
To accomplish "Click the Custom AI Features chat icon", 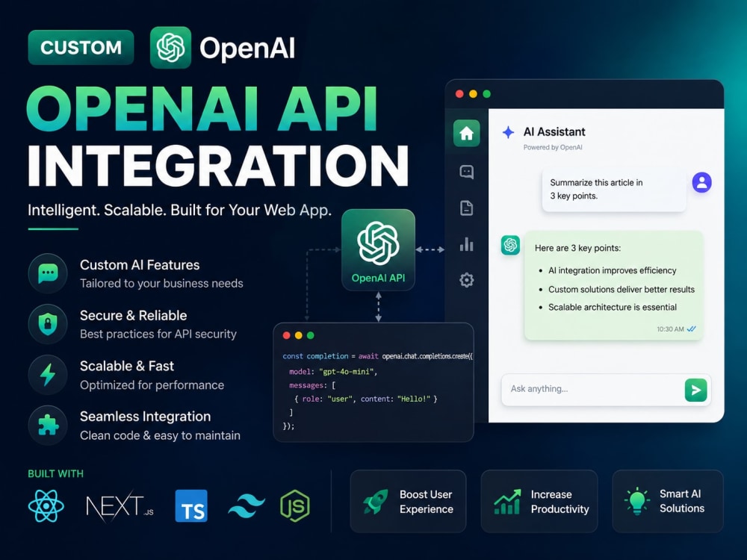I will 48,273.
